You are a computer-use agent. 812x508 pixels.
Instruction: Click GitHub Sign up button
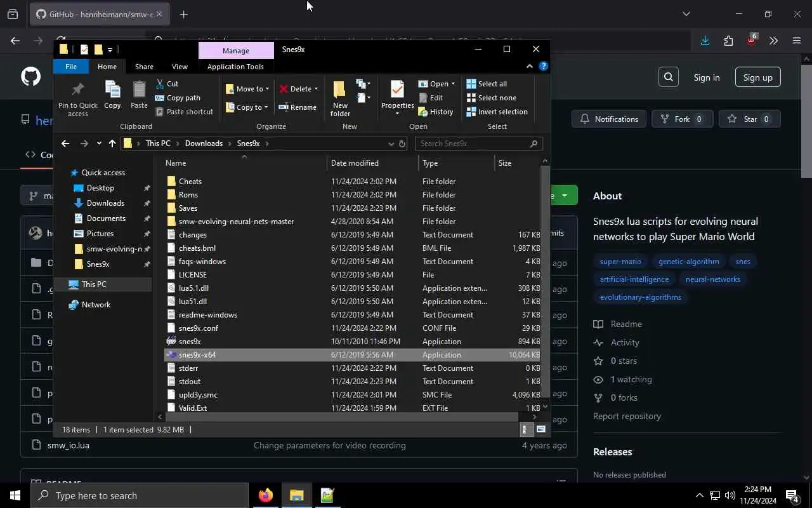(x=758, y=77)
